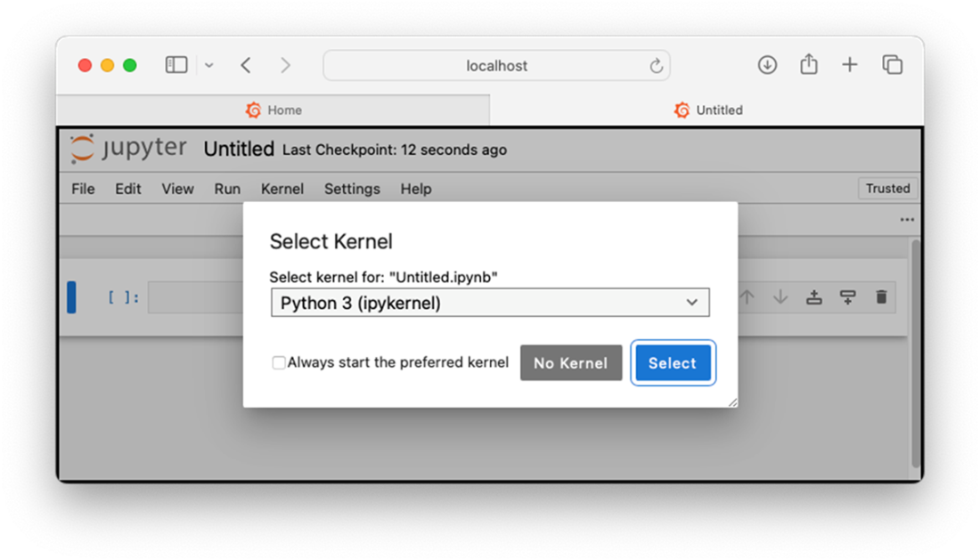Toggle Safari sidebar icon
980x560 pixels.
(176, 65)
